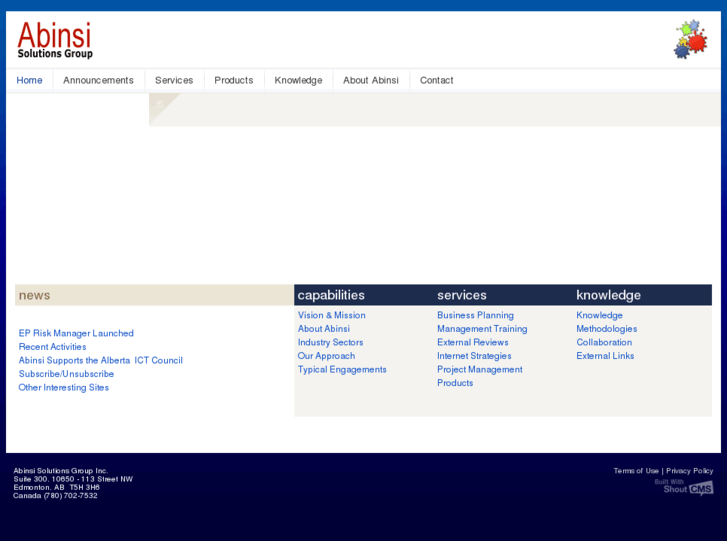View the Typical Engagements link
The width and height of the screenshot is (727, 545).
[x=342, y=370]
